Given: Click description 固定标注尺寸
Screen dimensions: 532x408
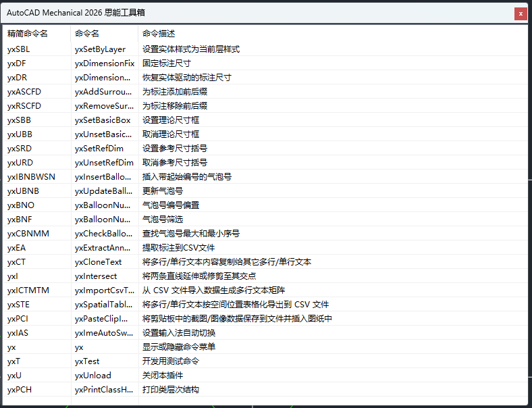Looking at the screenshot, I should point(167,63).
